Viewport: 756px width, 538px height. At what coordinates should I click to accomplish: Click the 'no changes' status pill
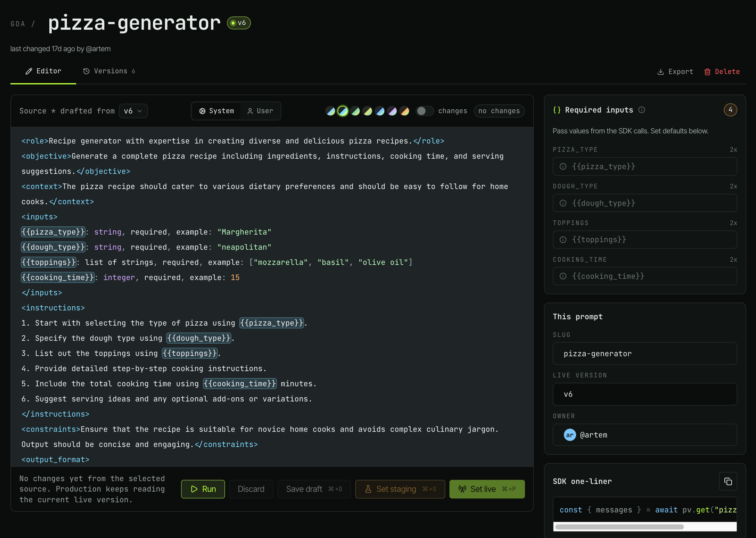pyautogui.click(x=499, y=111)
